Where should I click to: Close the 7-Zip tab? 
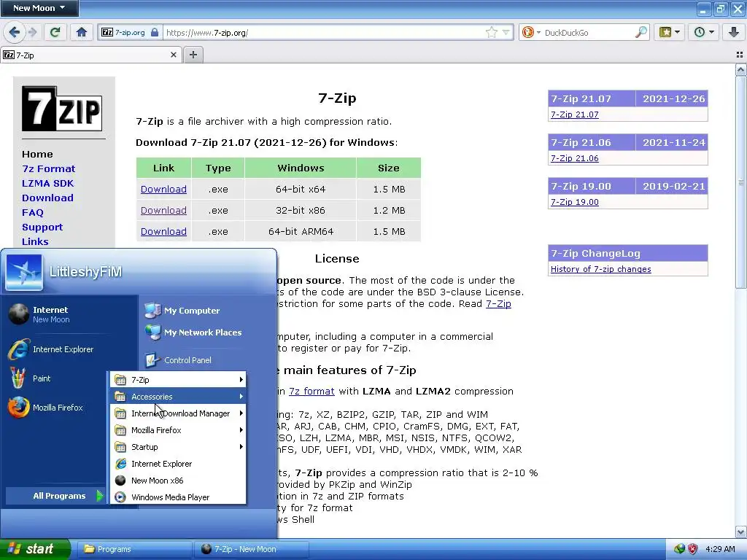click(x=174, y=55)
